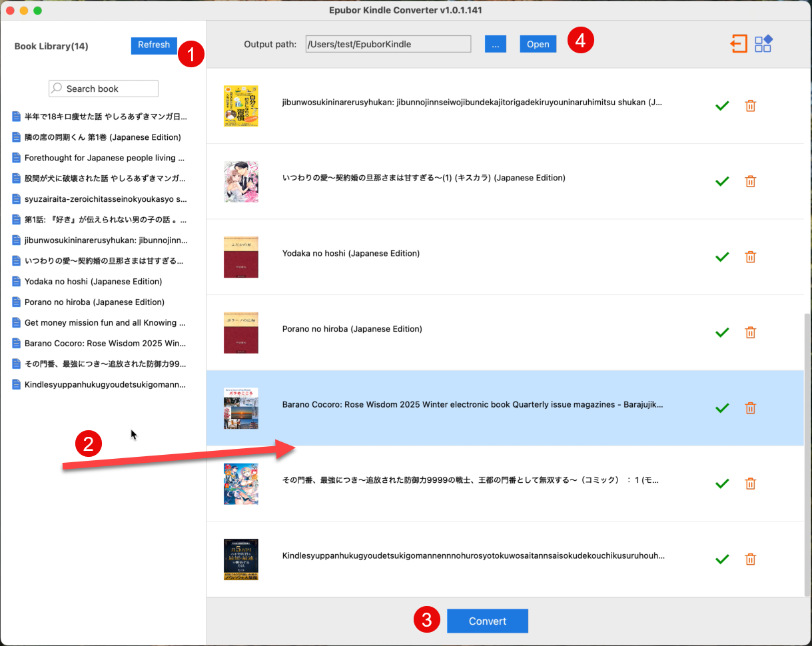
Task: Click the Book Library(14) heading
Action: click(x=51, y=47)
